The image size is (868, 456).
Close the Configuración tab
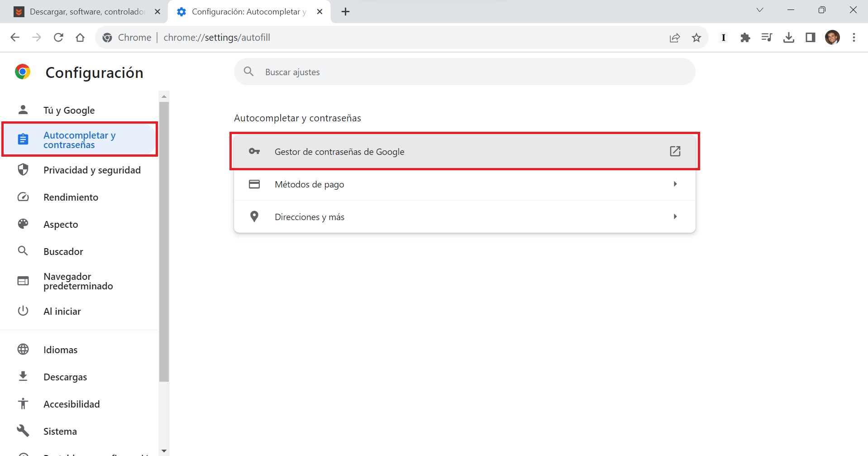320,12
